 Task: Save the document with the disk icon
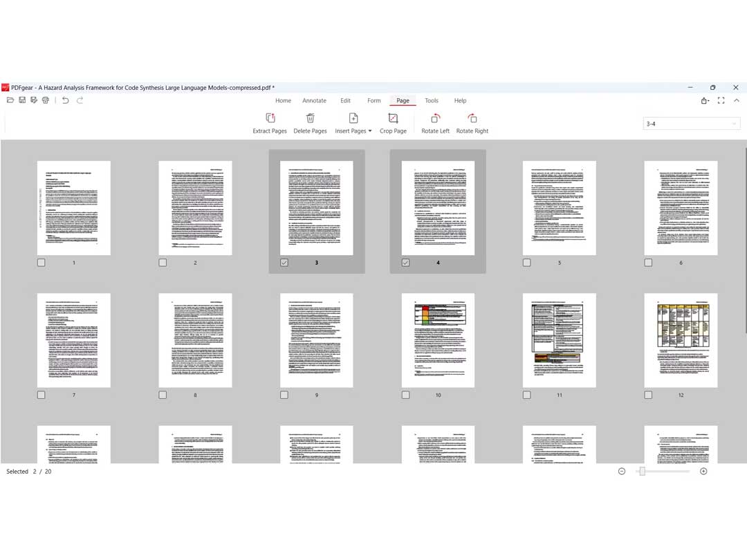click(22, 100)
